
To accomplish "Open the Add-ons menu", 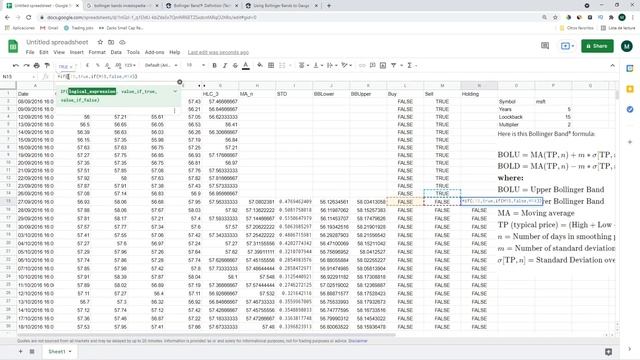I will (x=154, y=52).
